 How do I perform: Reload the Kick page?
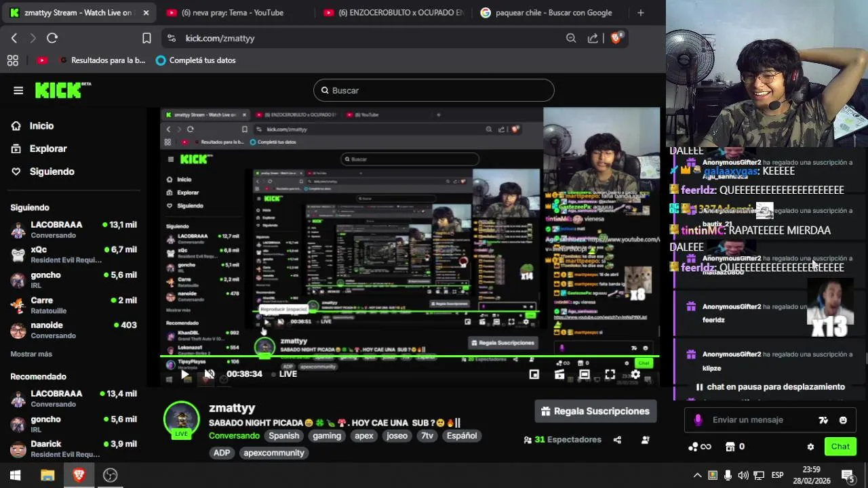(52, 39)
